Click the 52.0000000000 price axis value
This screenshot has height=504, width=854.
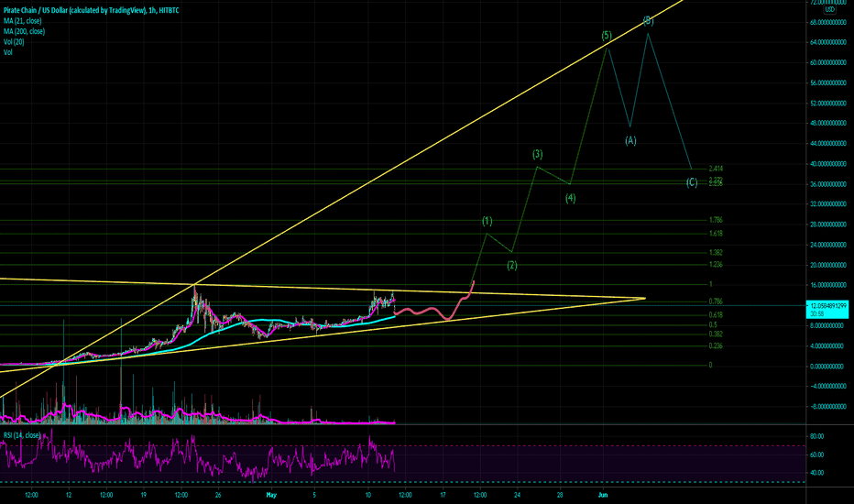pos(827,103)
